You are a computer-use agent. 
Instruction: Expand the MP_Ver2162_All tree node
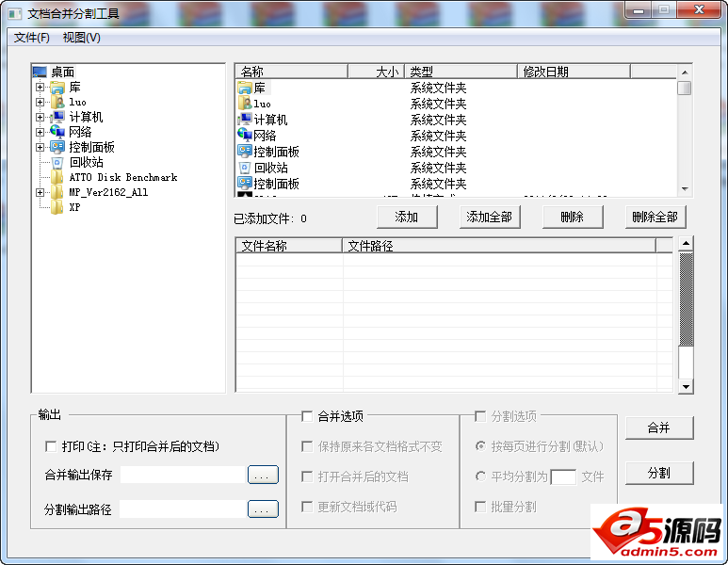[x=40, y=192]
